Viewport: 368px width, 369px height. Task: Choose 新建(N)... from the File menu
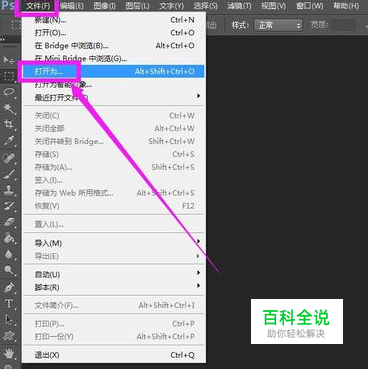pos(113,20)
